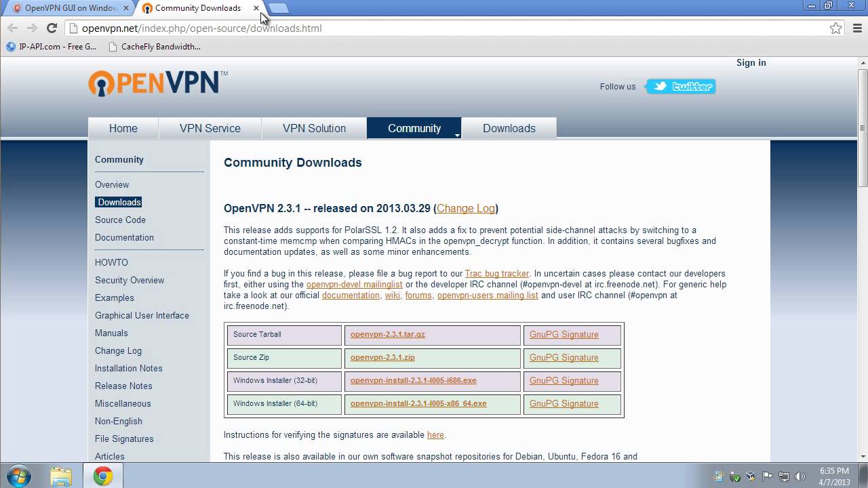Open the Source Code sidebar link
The height and width of the screenshot is (488, 868).
point(120,220)
